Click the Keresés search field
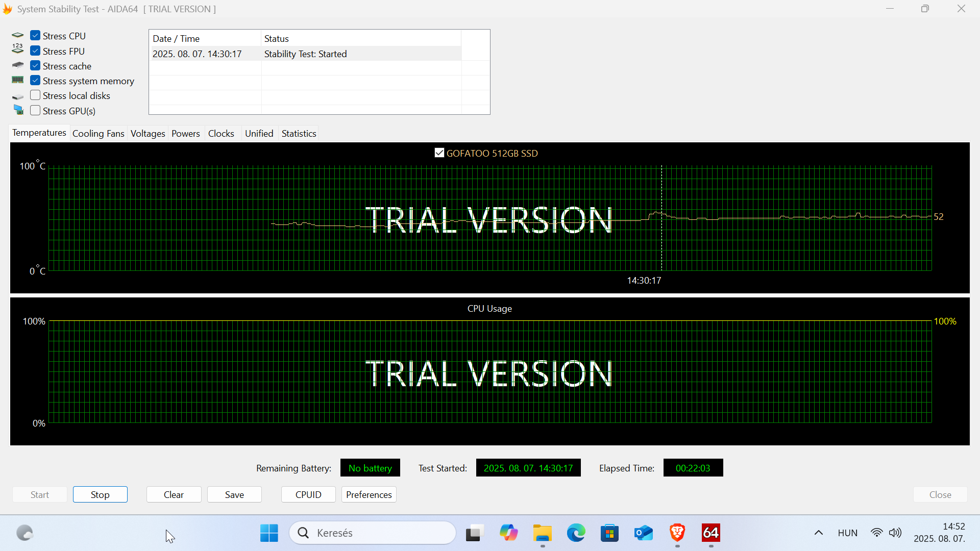This screenshot has width=980, height=551. 373,533
